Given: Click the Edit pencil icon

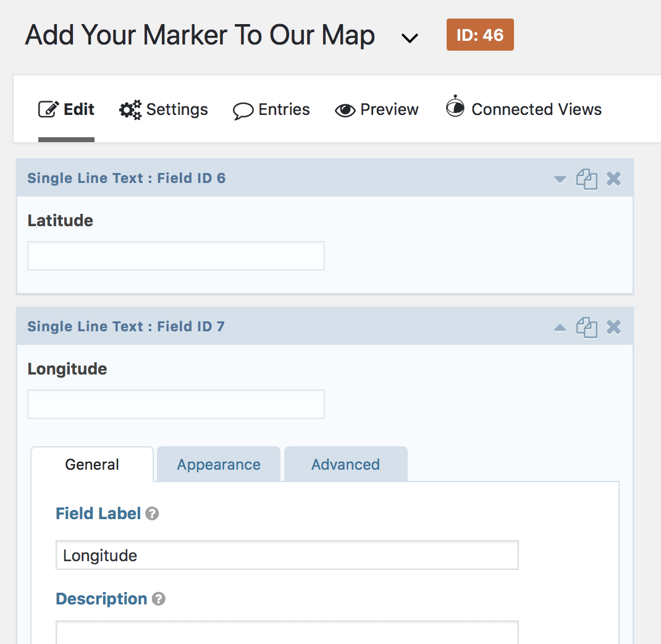Looking at the screenshot, I should tap(48, 109).
